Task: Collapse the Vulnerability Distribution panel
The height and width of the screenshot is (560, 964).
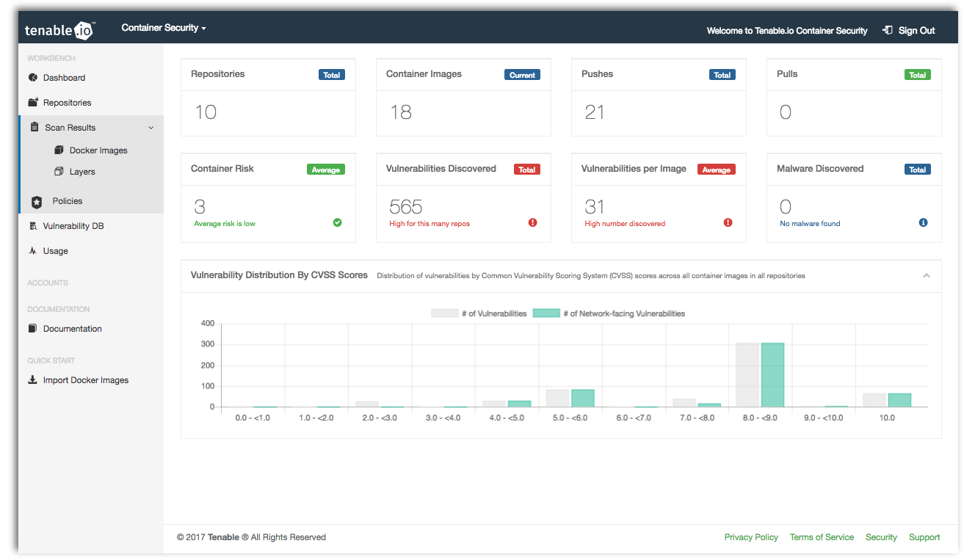Action: [927, 276]
